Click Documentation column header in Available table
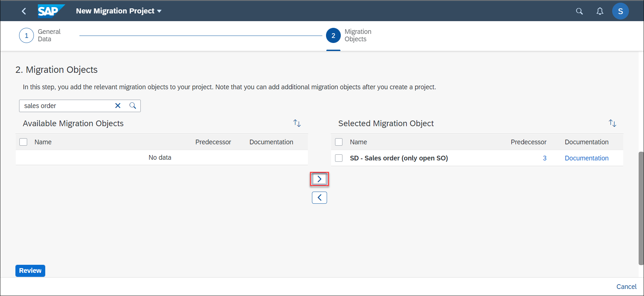Screen dimensions: 644x296 pos(271,142)
